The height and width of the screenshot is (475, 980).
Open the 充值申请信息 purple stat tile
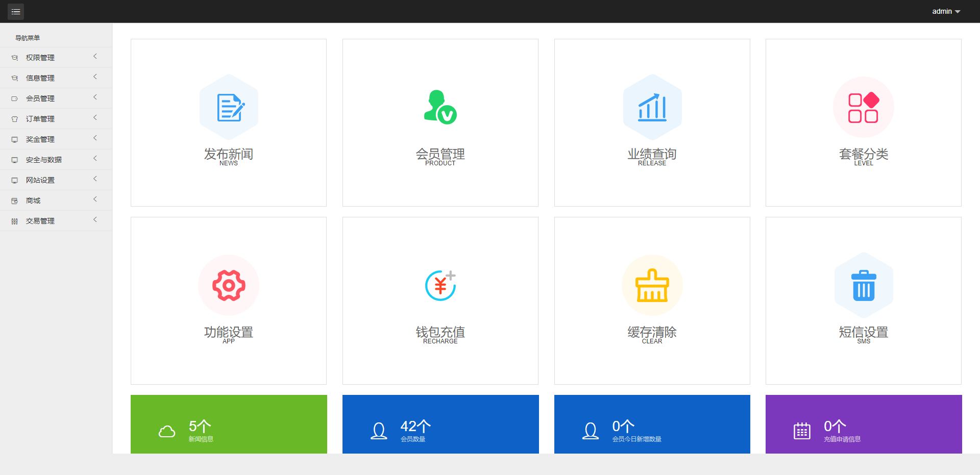pos(863,424)
